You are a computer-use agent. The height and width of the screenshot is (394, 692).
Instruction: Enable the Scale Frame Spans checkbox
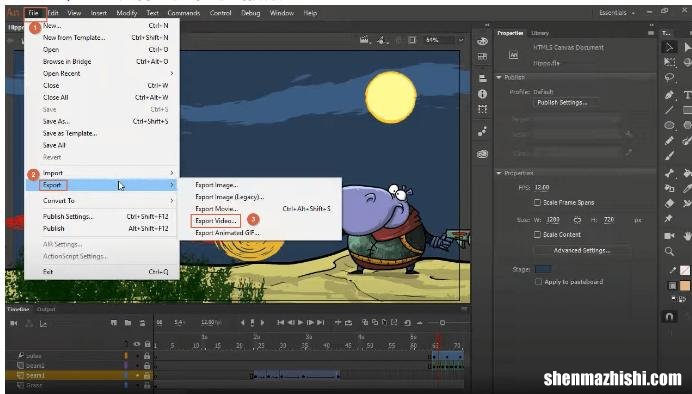point(537,203)
